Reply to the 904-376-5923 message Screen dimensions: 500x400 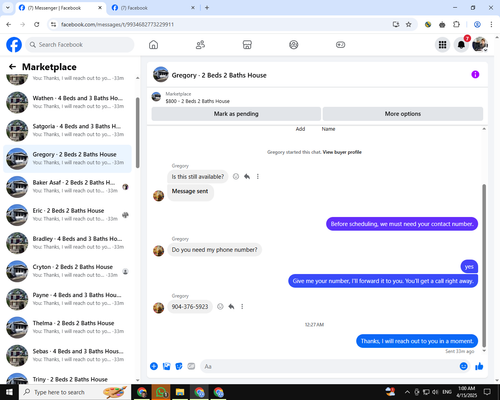pos(231,307)
